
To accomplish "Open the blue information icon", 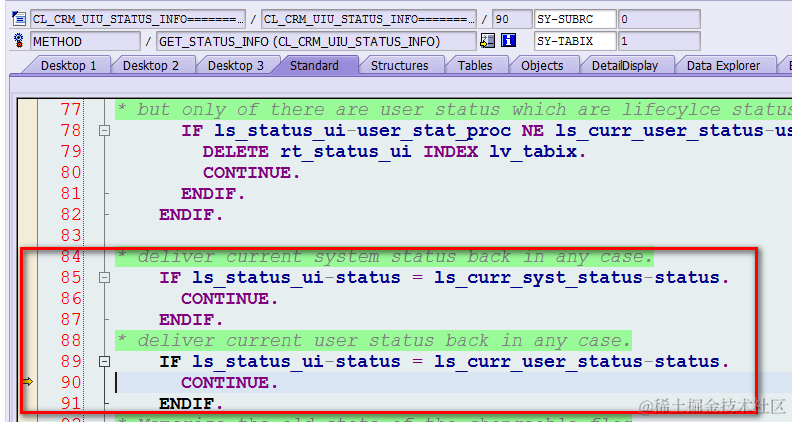I will [x=508, y=40].
